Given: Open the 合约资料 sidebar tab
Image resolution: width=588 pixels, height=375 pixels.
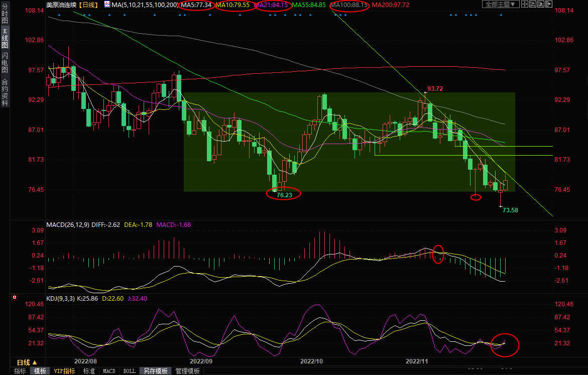Looking at the screenshot, I should pos(5,92).
